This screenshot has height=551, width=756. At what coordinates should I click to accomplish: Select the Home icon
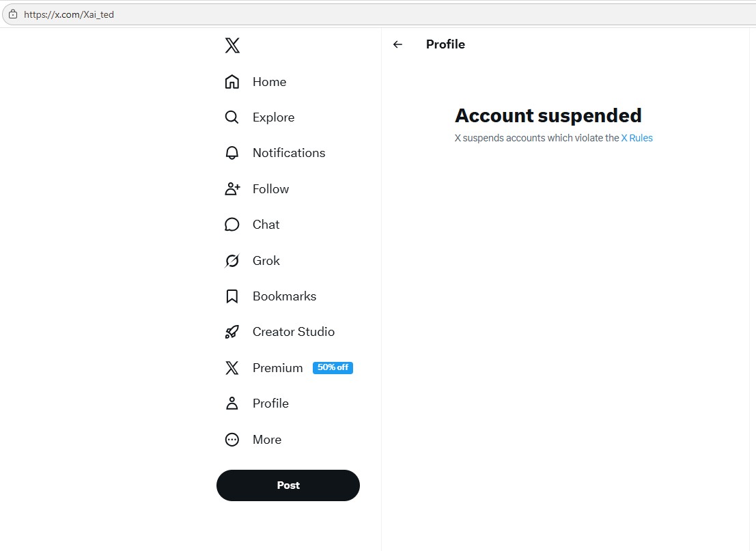tap(232, 81)
